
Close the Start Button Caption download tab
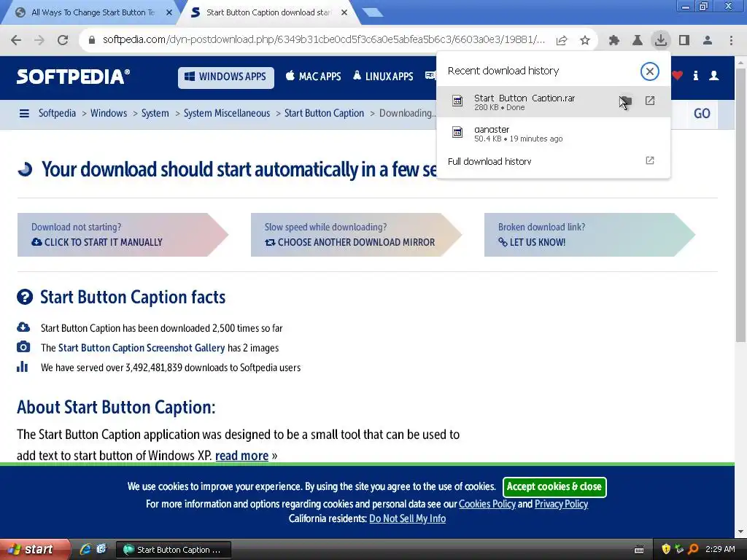pyautogui.click(x=344, y=12)
